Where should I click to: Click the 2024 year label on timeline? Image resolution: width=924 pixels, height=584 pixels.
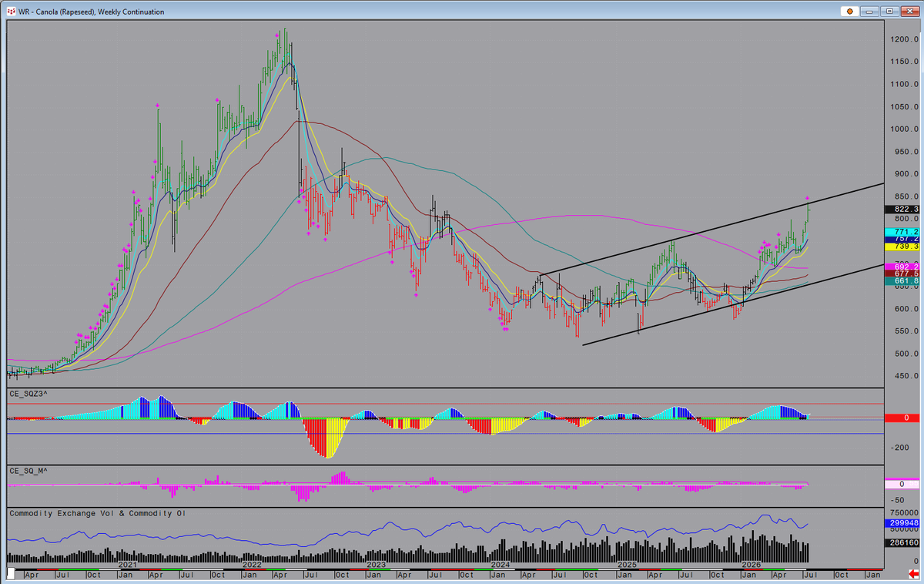click(x=500, y=565)
